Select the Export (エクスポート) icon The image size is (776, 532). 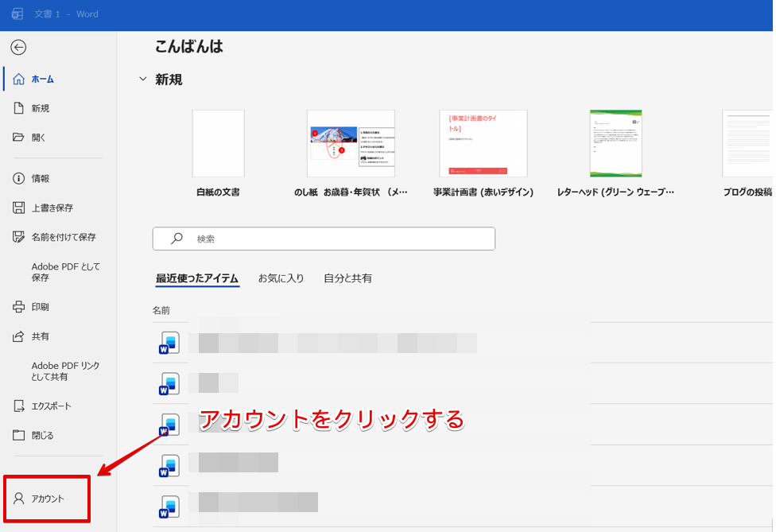coord(16,406)
